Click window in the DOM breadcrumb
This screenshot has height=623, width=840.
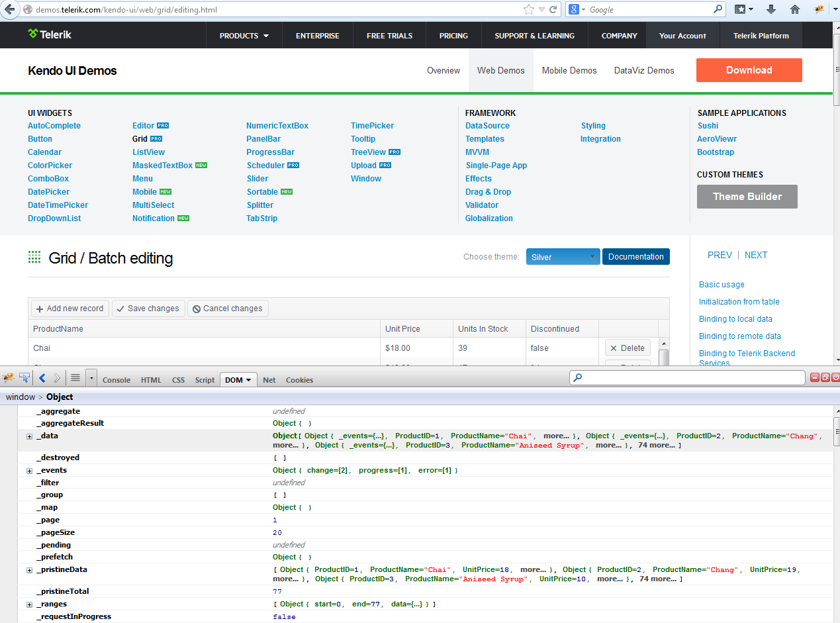(x=21, y=397)
